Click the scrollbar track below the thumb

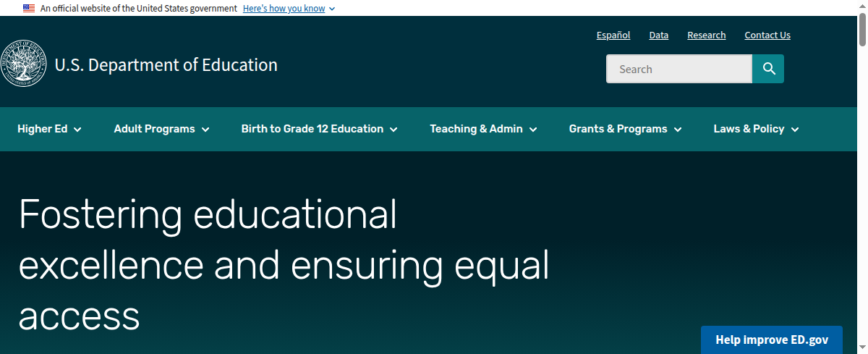tap(862, 217)
